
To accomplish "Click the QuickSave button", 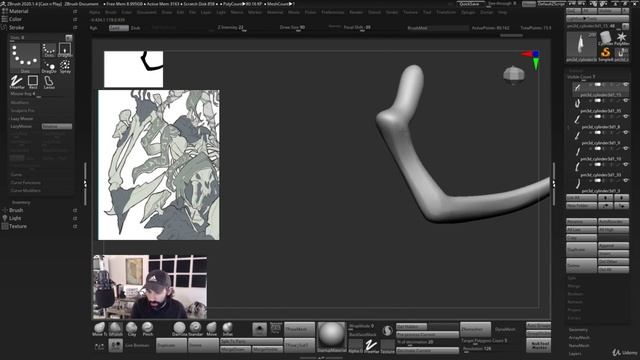I will [x=470, y=4].
